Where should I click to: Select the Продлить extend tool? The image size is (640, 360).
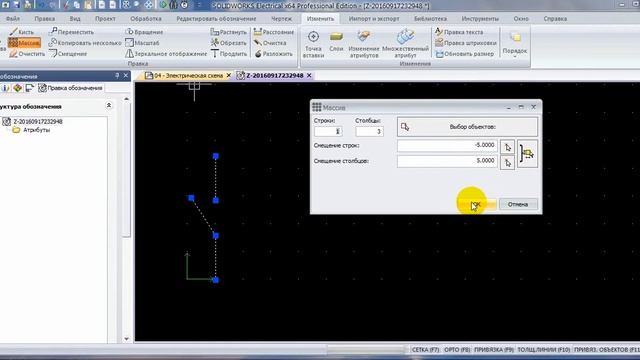[x=229, y=54]
